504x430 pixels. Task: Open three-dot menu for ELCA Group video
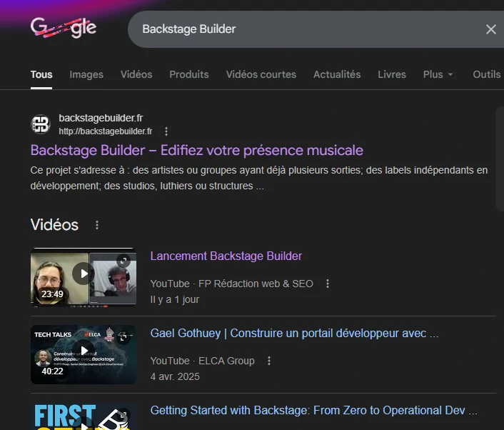click(269, 361)
